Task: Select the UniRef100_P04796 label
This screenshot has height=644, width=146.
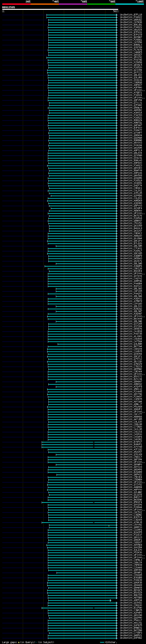Action: [x=131, y=60]
